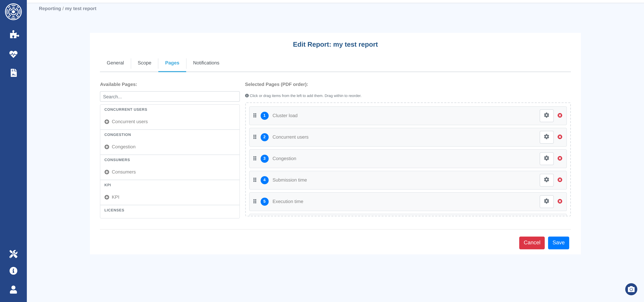Focus the available pages Search field
Screen dimensions: 644x302
coord(170,97)
